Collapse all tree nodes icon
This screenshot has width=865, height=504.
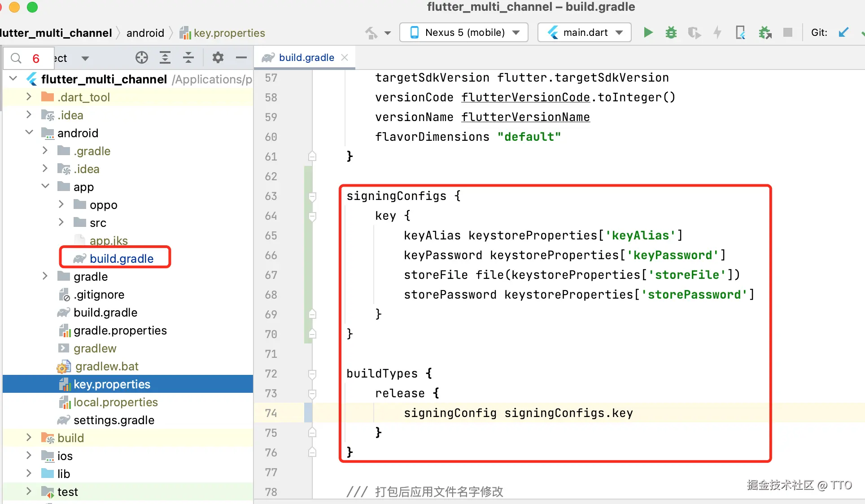(188, 57)
